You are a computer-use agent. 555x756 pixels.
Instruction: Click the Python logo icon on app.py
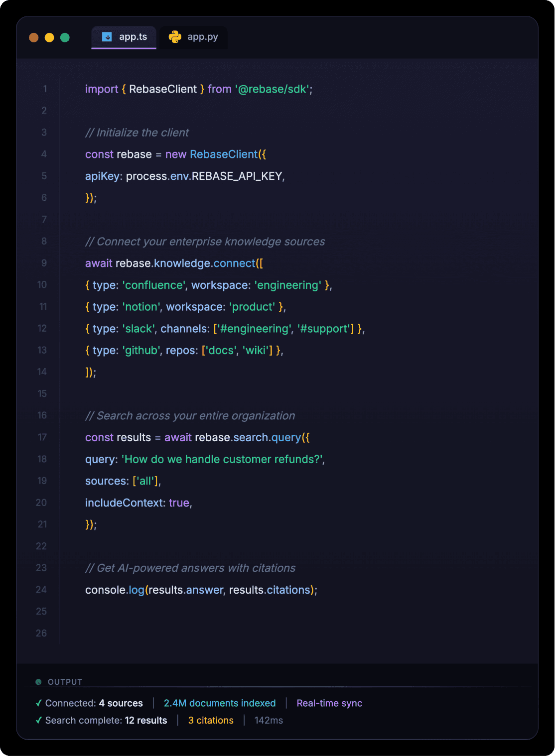175,37
